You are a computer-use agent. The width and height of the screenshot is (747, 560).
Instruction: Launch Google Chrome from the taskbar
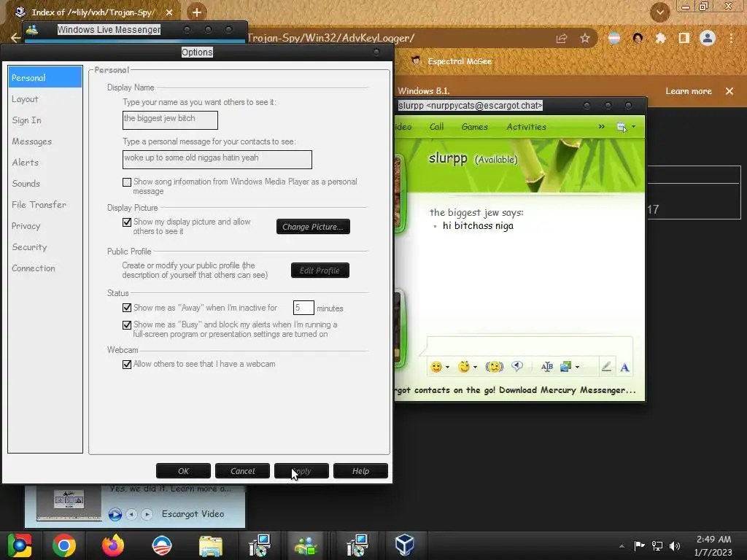(x=64, y=545)
